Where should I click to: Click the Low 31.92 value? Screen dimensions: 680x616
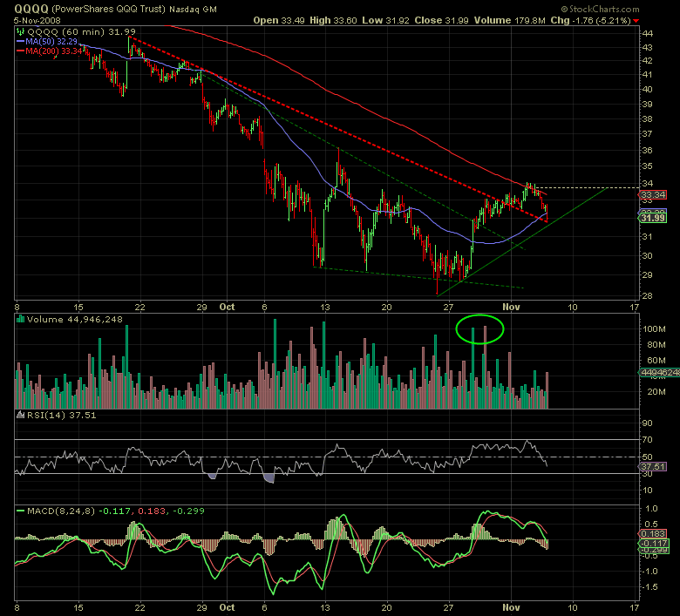click(x=385, y=20)
